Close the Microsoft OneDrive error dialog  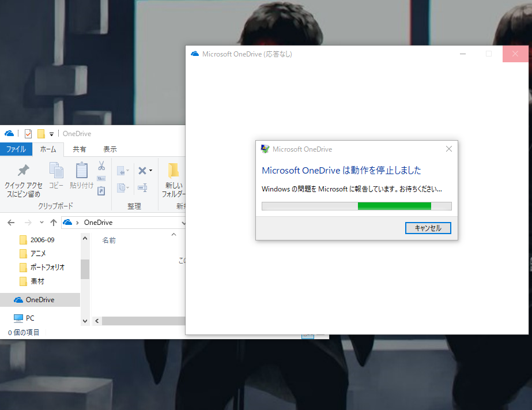(448, 149)
